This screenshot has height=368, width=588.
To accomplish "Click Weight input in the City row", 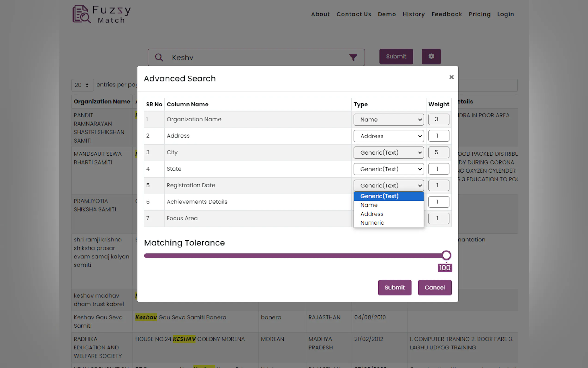I will pyautogui.click(x=438, y=152).
